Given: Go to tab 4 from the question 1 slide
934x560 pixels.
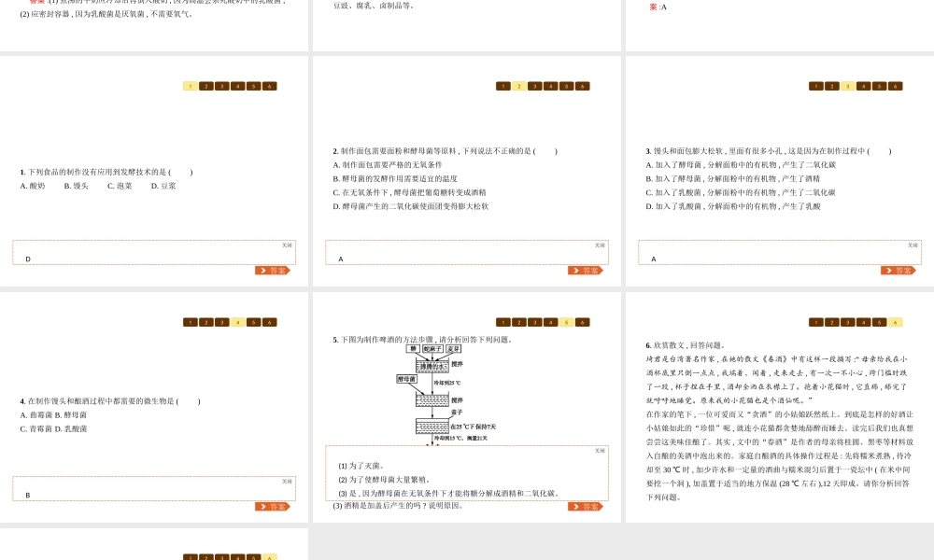Looking at the screenshot, I should [x=237, y=86].
